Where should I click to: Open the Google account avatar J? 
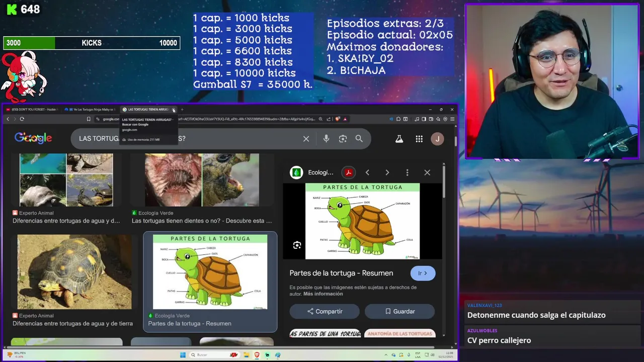(437, 139)
